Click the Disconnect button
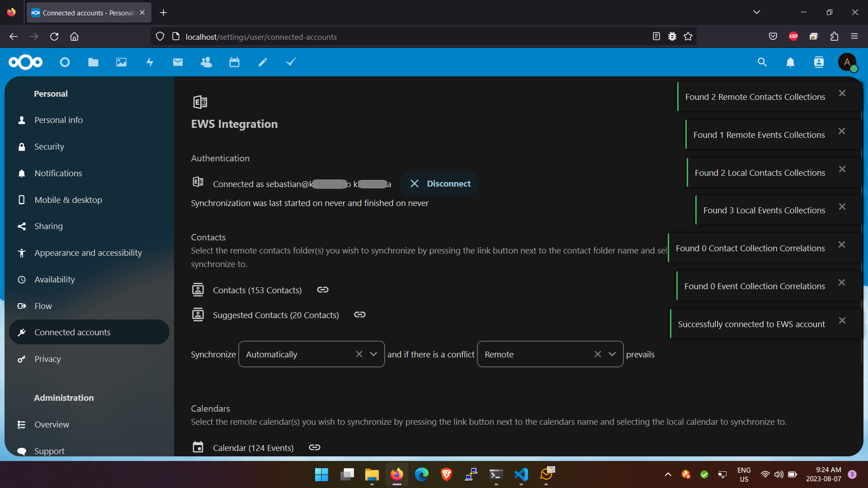Viewport: 868px width, 488px height. click(440, 183)
